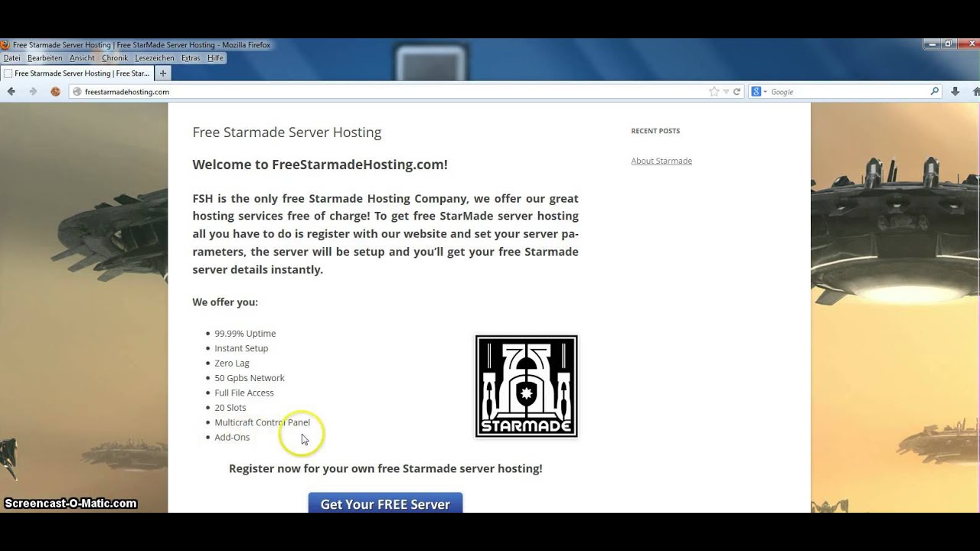
Task: Click the Get Your FREE Server button
Action: pos(385,503)
